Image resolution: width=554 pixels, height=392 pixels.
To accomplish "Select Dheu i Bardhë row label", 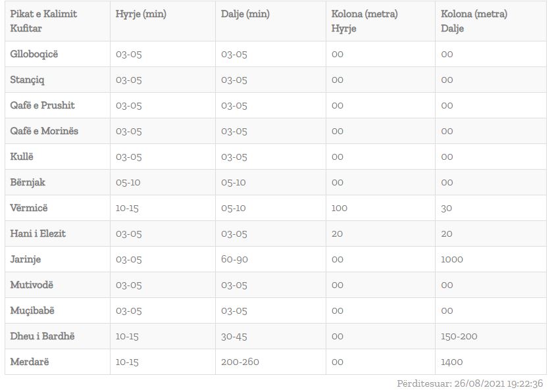I will [x=43, y=336].
